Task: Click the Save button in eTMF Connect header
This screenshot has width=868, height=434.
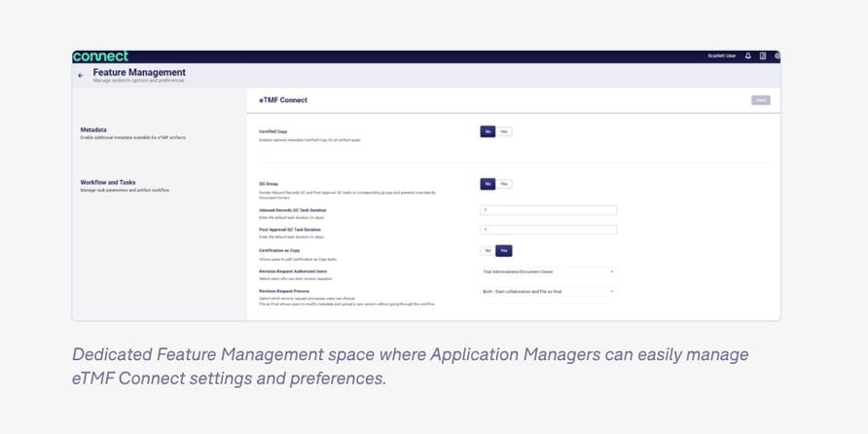Action: coord(761,100)
